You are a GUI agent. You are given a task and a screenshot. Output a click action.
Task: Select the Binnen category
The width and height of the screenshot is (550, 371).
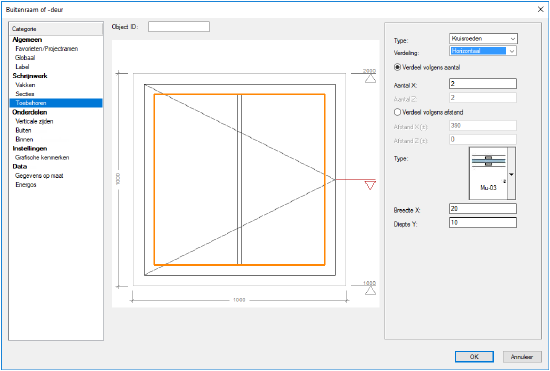pos(24,140)
